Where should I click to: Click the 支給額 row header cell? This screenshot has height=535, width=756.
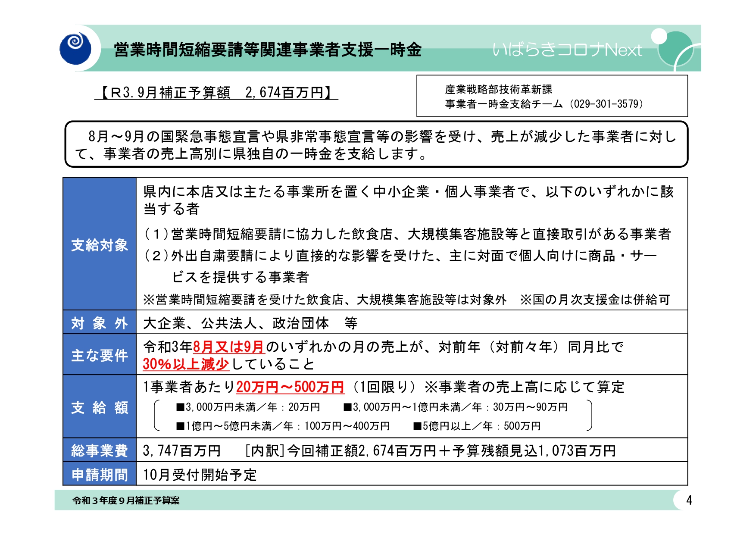(x=100, y=407)
